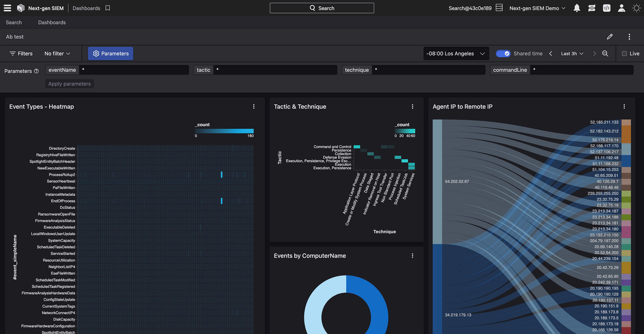Open the notifications bell icon
Screen dimensions: 644x334
(x=577, y=8)
